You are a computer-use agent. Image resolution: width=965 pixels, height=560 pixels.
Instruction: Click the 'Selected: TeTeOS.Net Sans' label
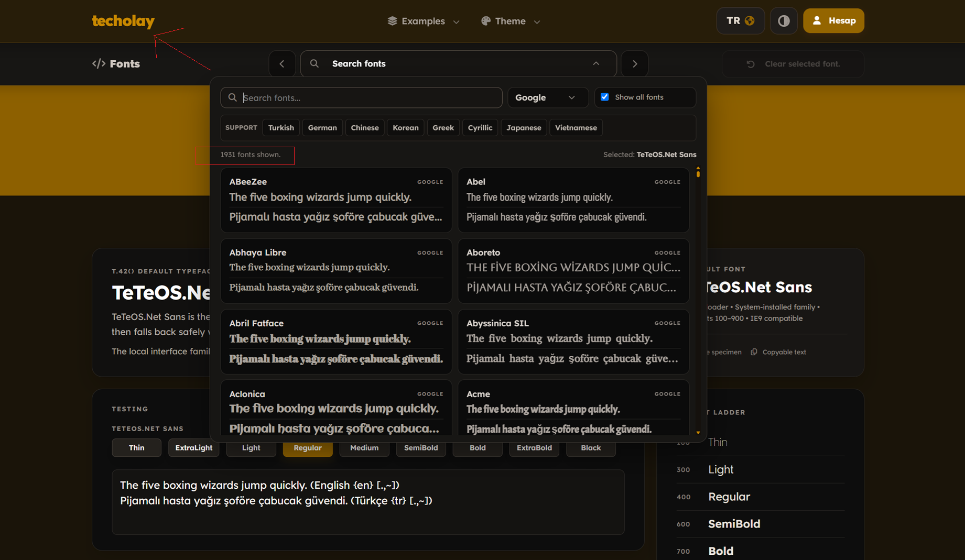(650, 155)
